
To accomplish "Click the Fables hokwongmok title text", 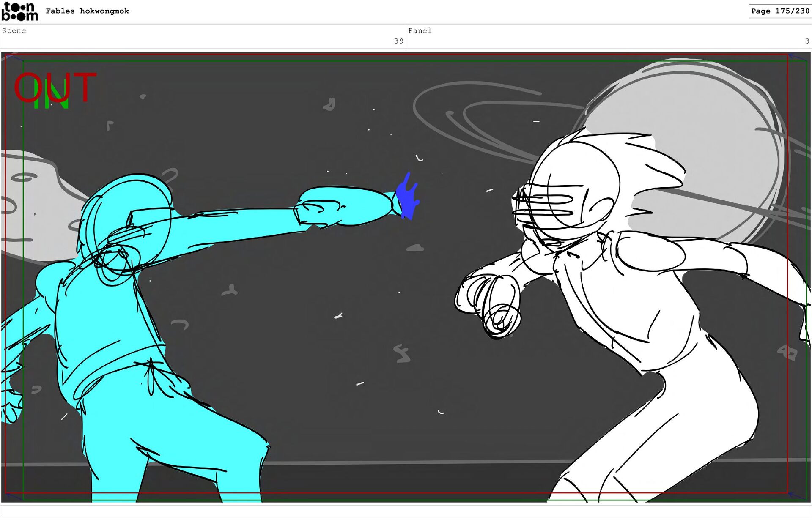I will (x=87, y=11).
